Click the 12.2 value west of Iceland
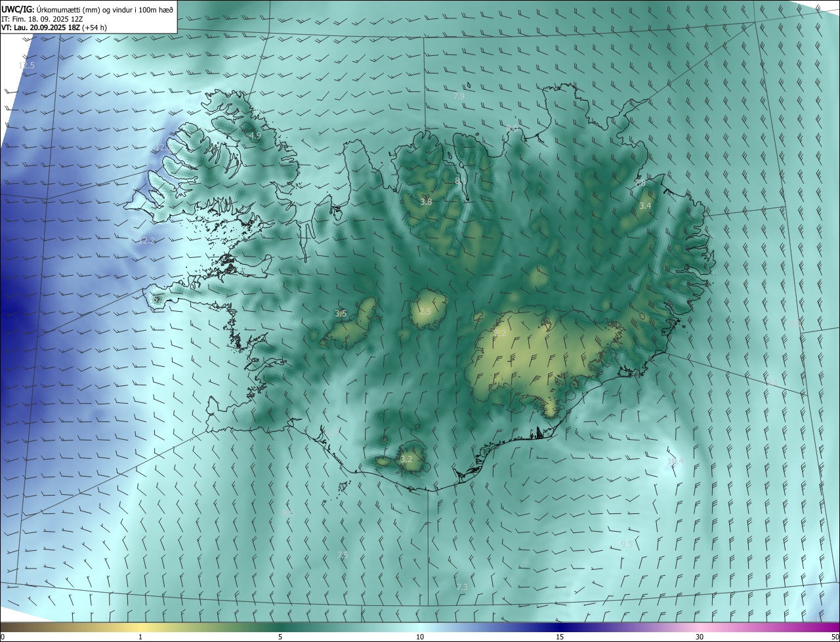 tap(147, 241)
